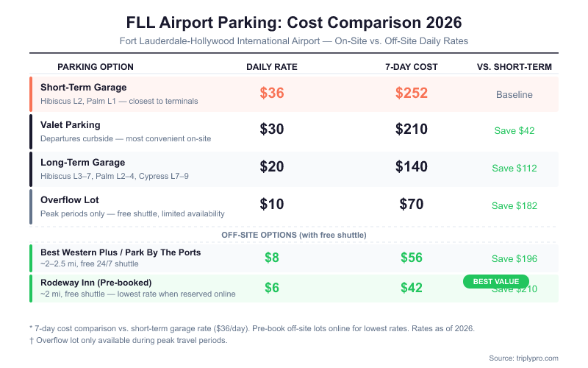Click the Best Western Plus option title
The image size is (588, 368).
121,252
